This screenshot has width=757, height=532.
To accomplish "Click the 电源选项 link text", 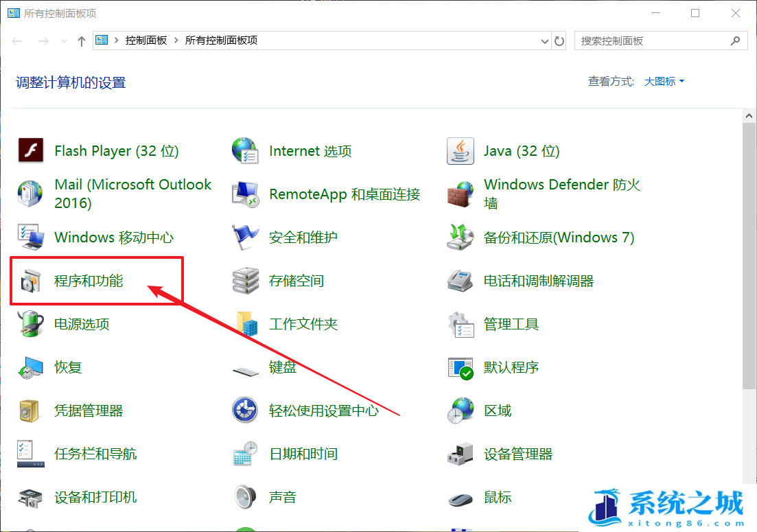I will pos(82,323).
